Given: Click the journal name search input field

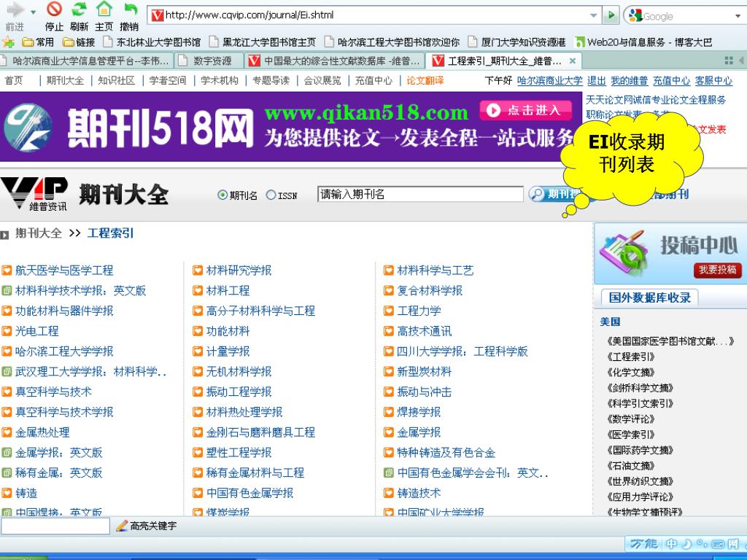Looking at the screenshot, I should pyautogui.click(x=421, y=194).
